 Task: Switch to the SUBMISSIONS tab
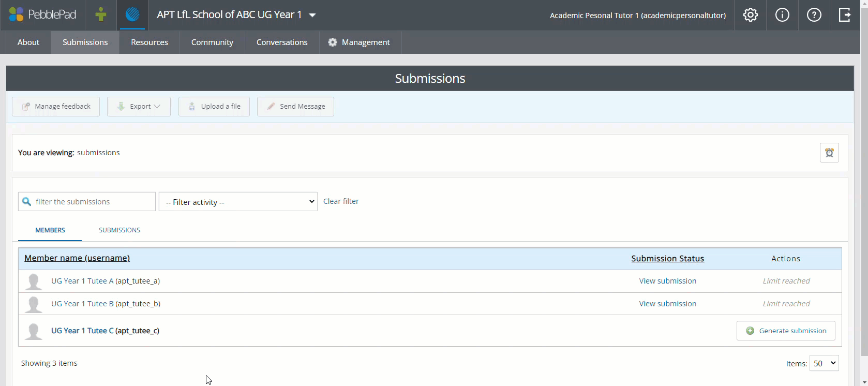119,230
